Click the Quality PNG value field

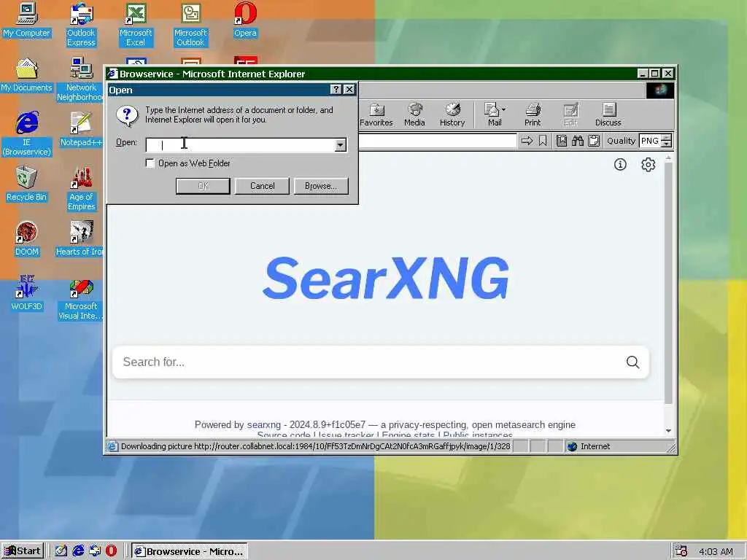650,141
